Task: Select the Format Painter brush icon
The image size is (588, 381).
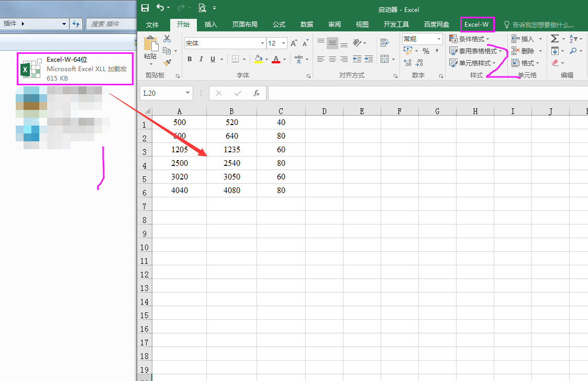Action: pyautogui.click(x=167, y=62)
